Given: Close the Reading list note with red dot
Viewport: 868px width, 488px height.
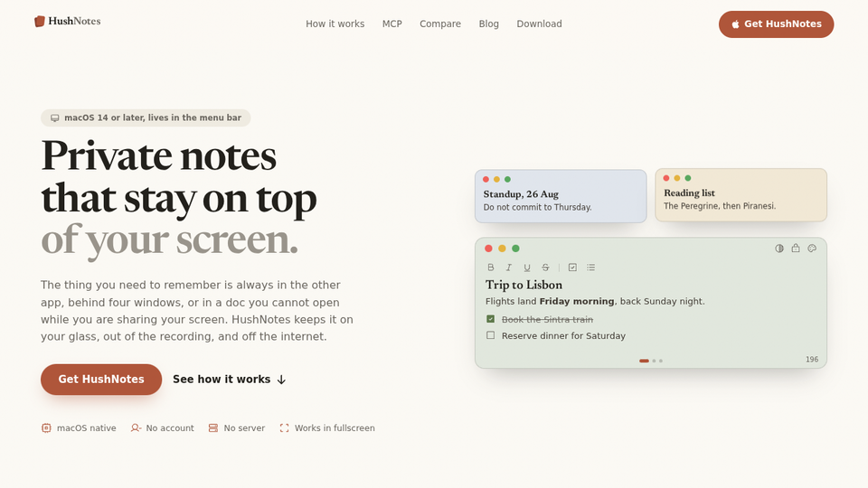Looking at the screenshot, I should point(666,178).
